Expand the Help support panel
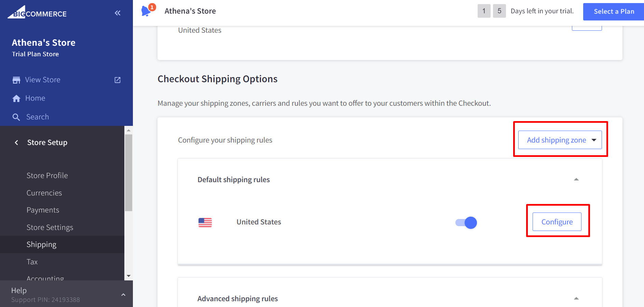This screenshot has height=307, width=644. (123, 294)
